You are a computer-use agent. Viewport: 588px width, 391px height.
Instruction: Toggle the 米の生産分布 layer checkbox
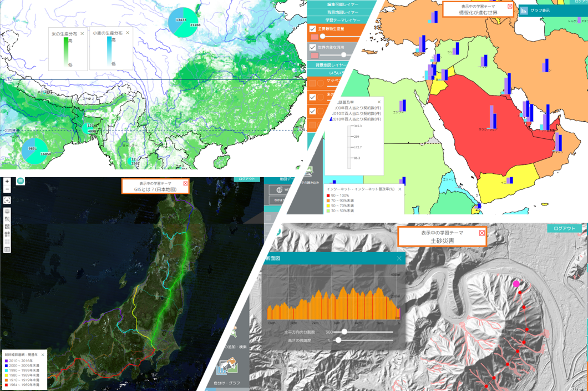pyautogui.click(x=313, y=97)
